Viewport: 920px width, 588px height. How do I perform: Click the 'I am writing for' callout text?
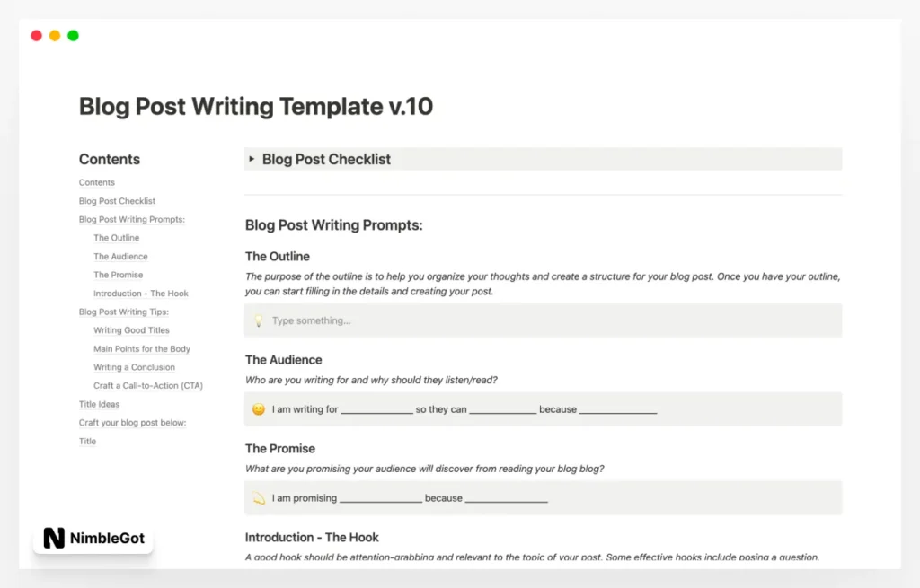[305, 409]
